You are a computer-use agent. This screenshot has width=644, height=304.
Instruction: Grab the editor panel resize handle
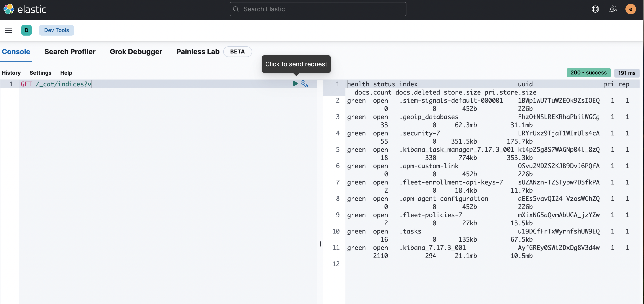pos(320,244)
